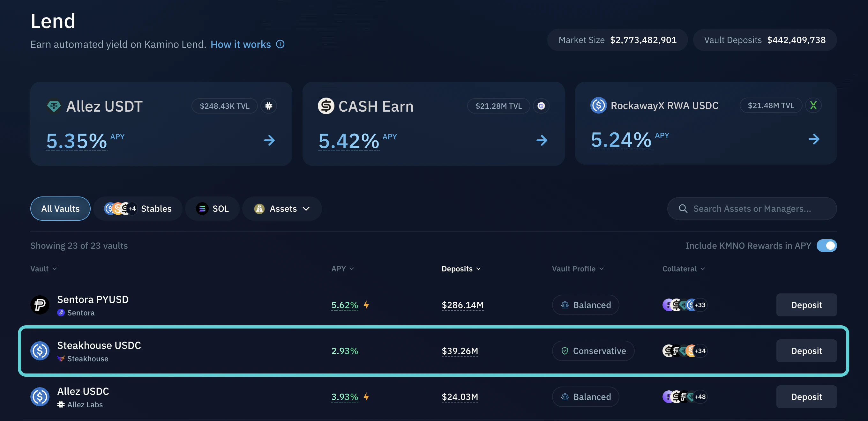The width and height of the screenshot is (868, 421).
Task: Click the 3.93% APY value
Action: 344,396
